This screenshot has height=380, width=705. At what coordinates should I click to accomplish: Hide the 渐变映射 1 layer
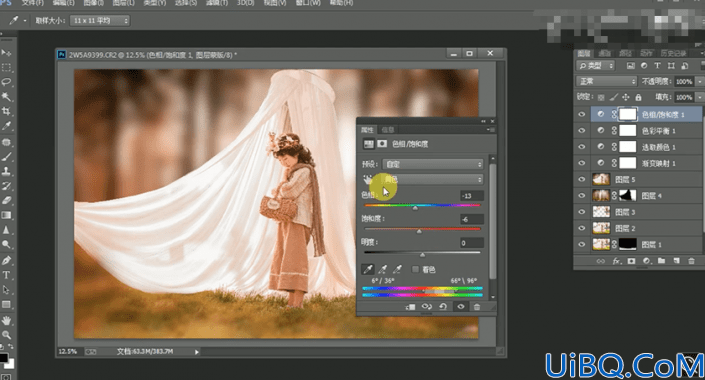[x=581, y=163]
